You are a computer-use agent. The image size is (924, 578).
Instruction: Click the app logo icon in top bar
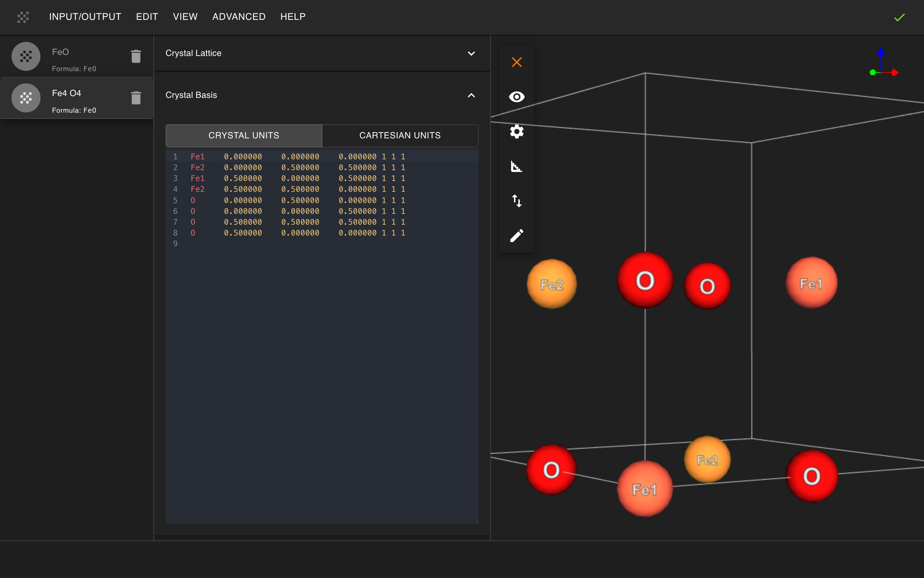[x=23, y=17]
